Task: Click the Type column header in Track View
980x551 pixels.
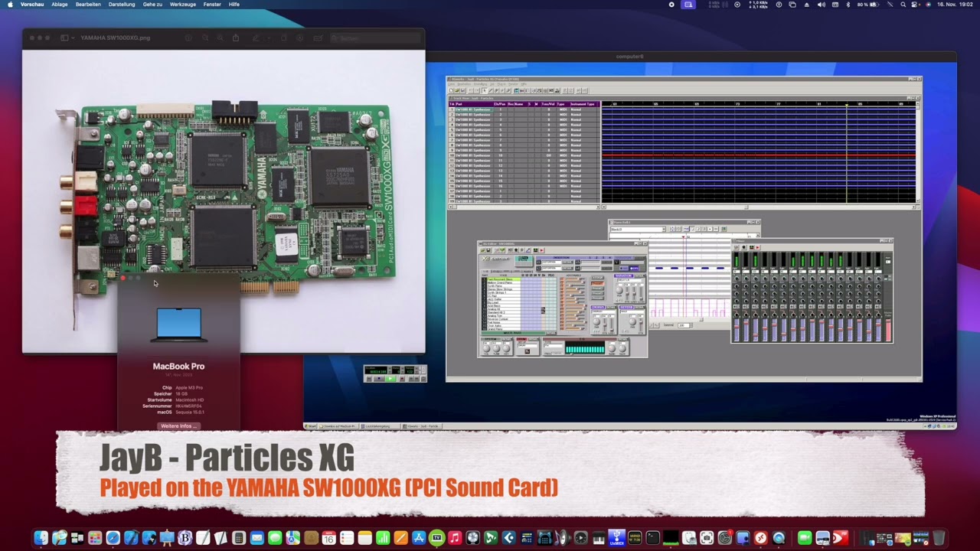Action: [563, 104]
